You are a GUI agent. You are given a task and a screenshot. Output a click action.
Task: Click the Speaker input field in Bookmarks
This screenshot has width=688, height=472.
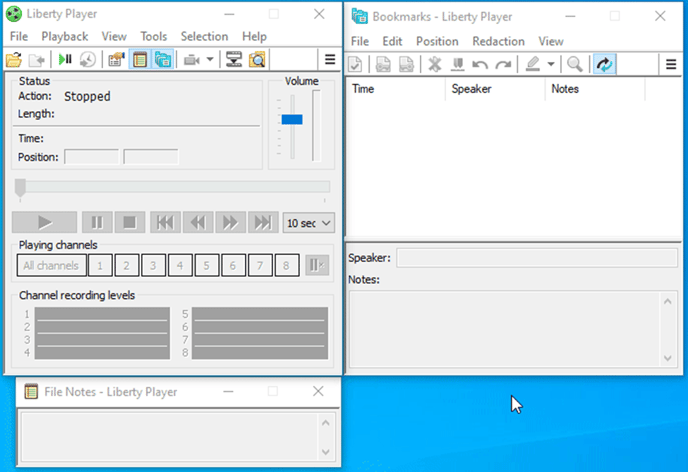(537, 258)
